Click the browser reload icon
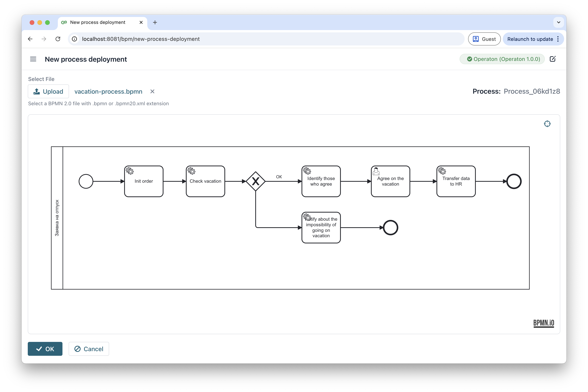Image resolution: width=588 pixels, height=392 pixels. pyautogui.click(x=58, y=39)
